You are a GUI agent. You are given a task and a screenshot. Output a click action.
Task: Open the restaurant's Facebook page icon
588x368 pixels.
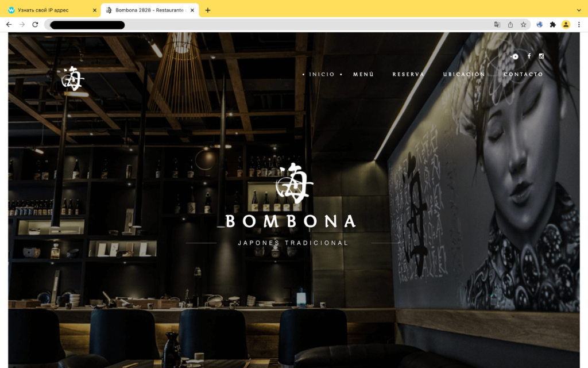529,56
